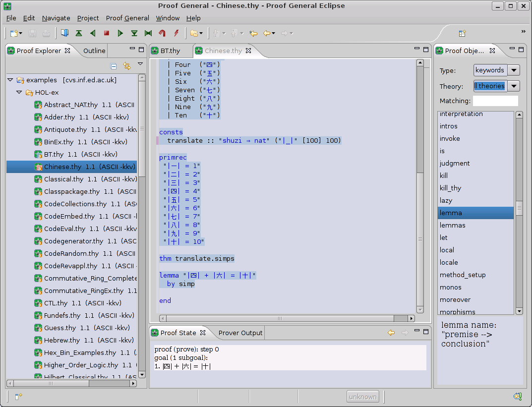Click the unknown status button
The image size is (532, 407).
coord(363,397)
